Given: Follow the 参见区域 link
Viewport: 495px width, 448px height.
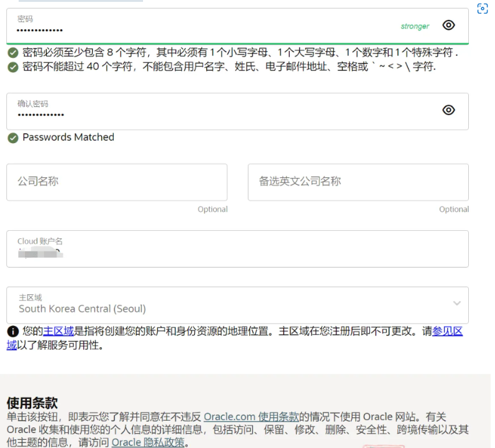Looking at the screenshot, I should point(447,332).
